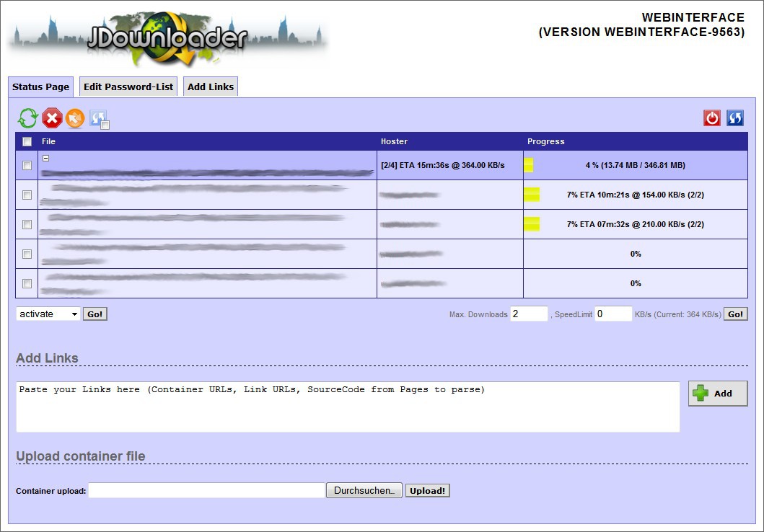Click the JDownloader logo banner

167,39
